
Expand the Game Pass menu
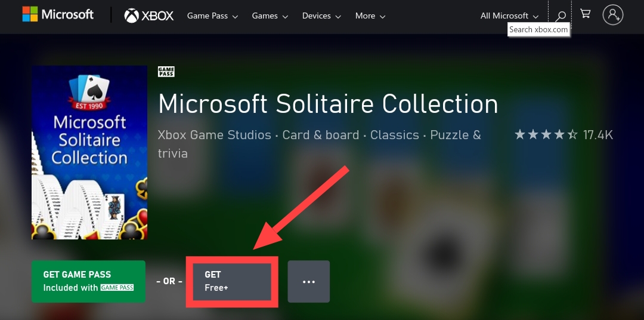click(x=212, y=16)
